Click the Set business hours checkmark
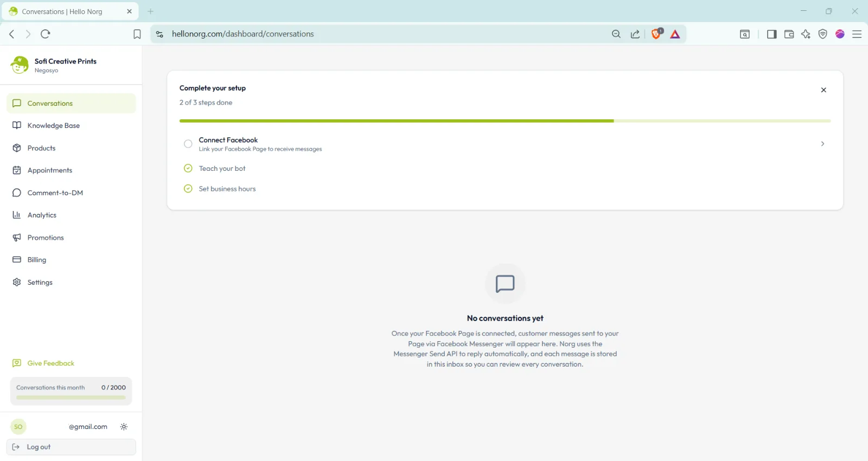Viewport: 868px width, 461px height. (188, 189)
